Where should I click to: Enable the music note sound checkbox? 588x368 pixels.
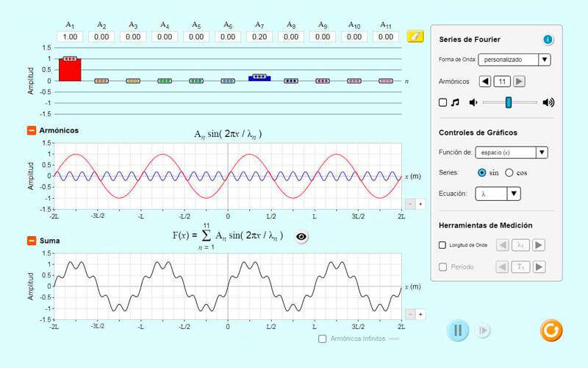(443, 102)
